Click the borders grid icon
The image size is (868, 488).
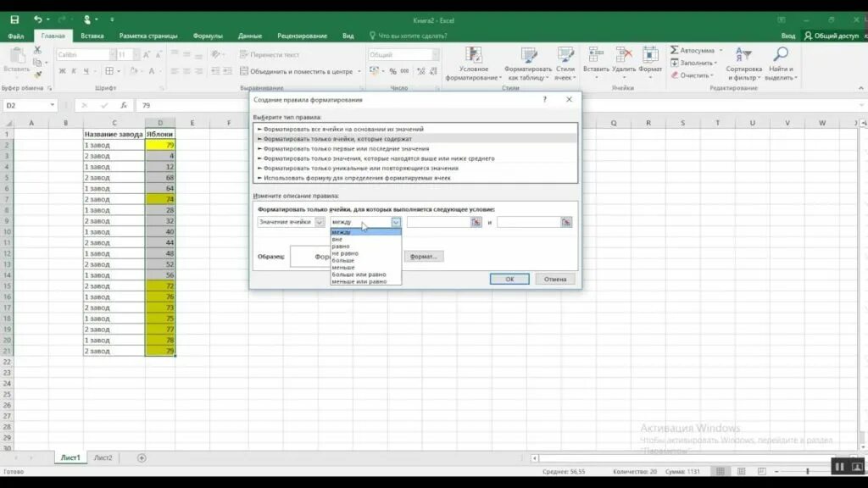pyautogui.click(x=109, y=71)
